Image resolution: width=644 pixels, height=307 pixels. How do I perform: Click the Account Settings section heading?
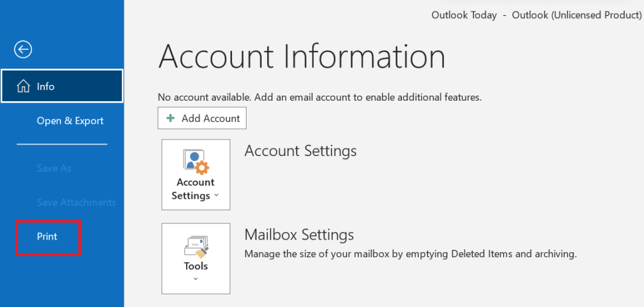300,151
